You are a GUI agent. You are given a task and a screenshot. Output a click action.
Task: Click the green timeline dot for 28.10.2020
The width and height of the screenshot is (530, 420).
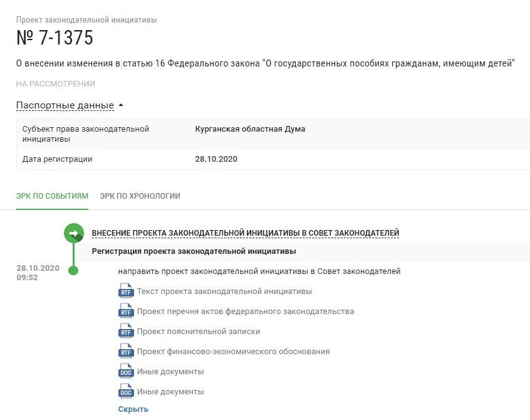coord(73,270)
